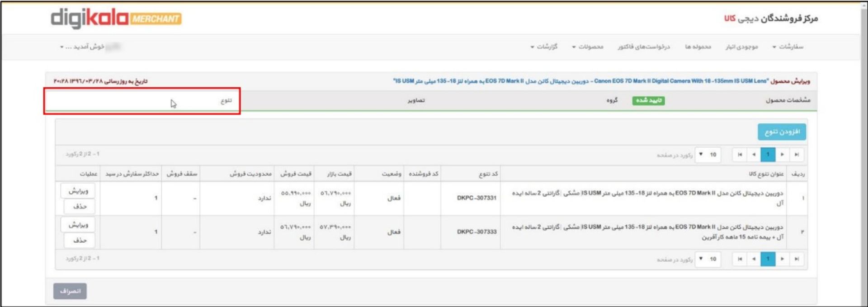Viewport: 868px width, 307px height.
Task: Click ویرایش for variant DKPC-307331
Action: (78, 191)
